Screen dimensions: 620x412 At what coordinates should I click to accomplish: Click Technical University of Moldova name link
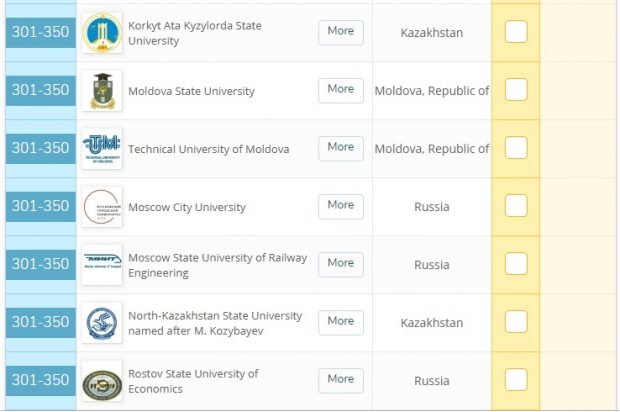point(208,149)
